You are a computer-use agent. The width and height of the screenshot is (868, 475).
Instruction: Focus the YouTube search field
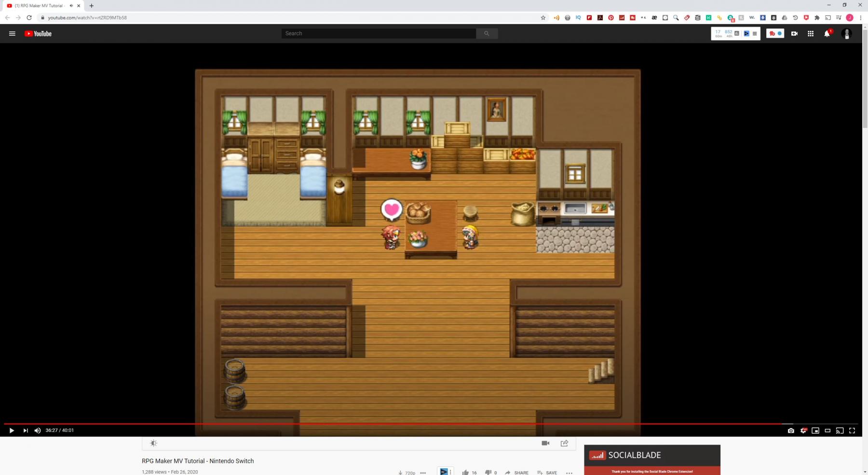[x=379, y=33]
